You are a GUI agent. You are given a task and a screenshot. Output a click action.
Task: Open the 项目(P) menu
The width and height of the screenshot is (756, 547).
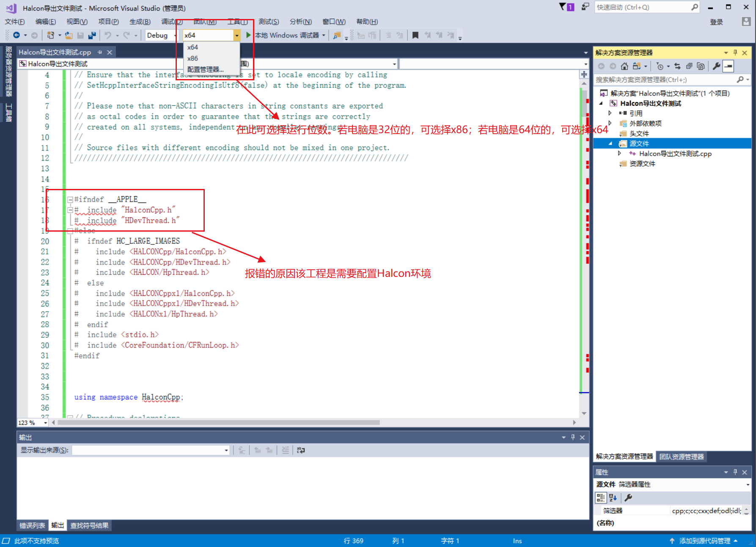pos(108,22)
